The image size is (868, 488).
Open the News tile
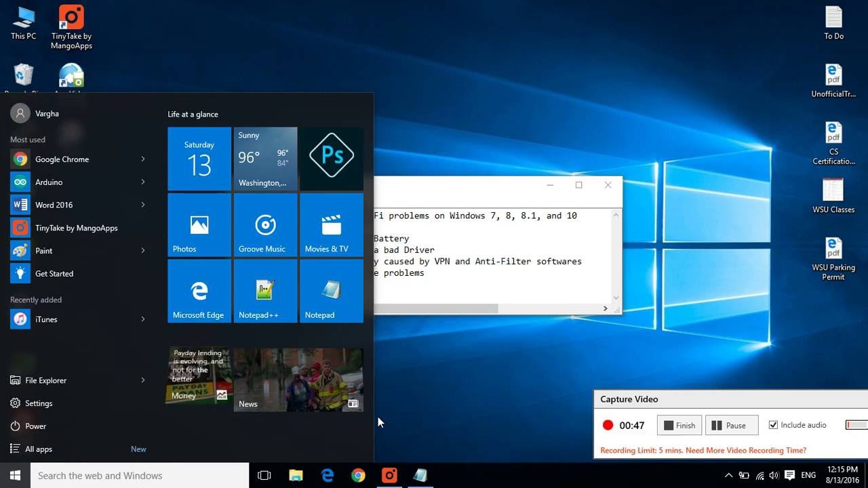298,380
